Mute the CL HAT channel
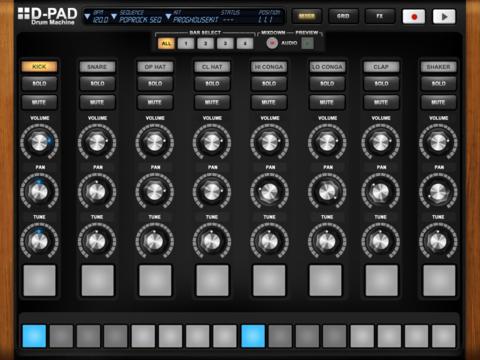 point(212,102)
